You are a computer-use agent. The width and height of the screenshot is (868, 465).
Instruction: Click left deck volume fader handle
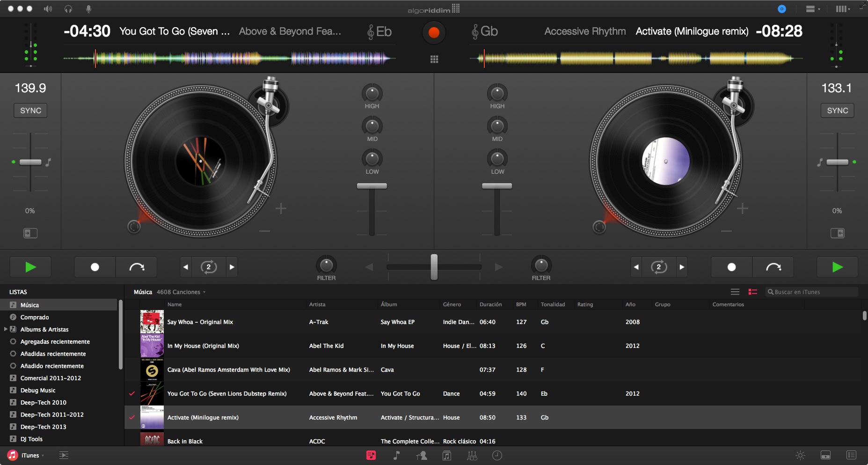tap(372, 186)
